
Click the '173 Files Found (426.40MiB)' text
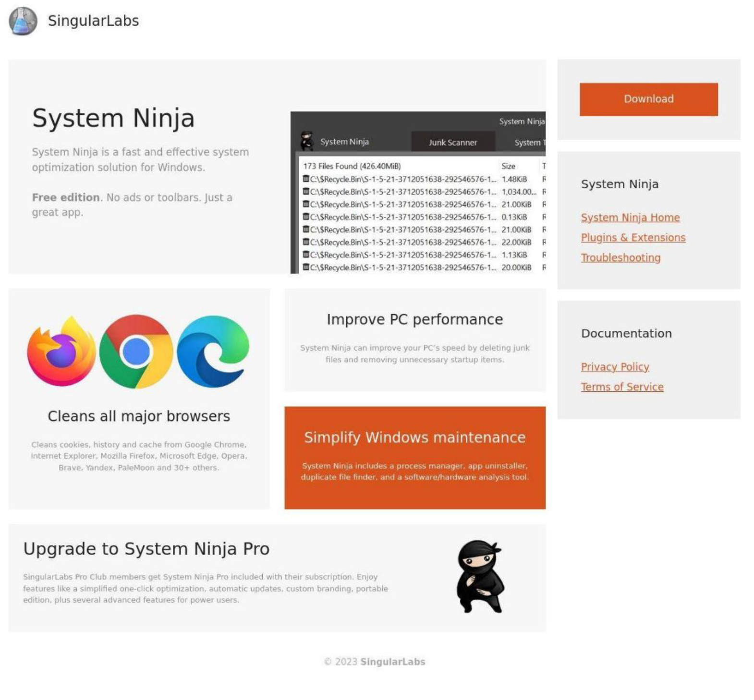click(352, 166)
